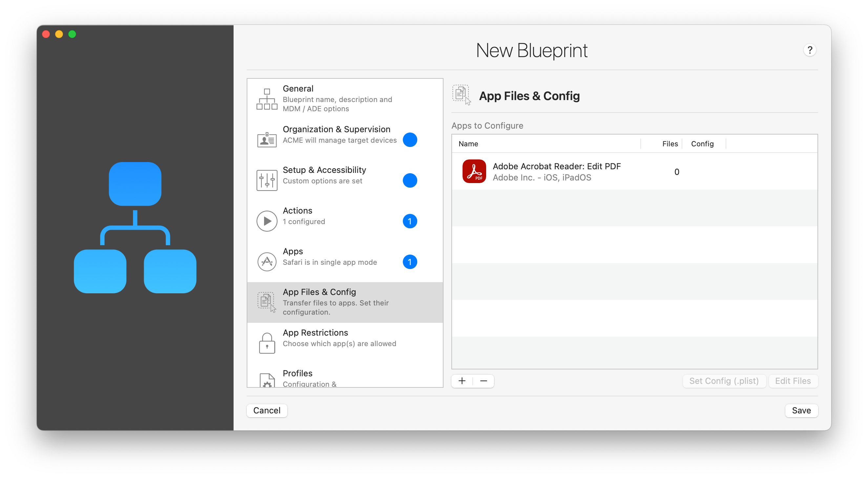
Task: Remove the app with the minus button
Action: coord(483,381)
